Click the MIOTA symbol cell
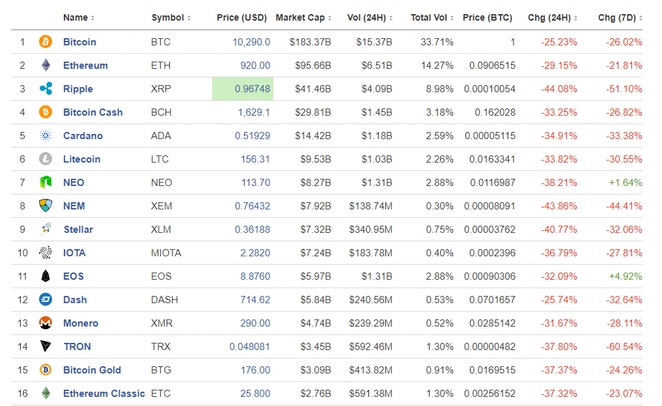This screenshot has height=406, width=662. click(x=166, y=253)
